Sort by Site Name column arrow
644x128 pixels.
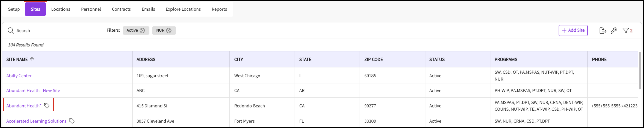32,59
